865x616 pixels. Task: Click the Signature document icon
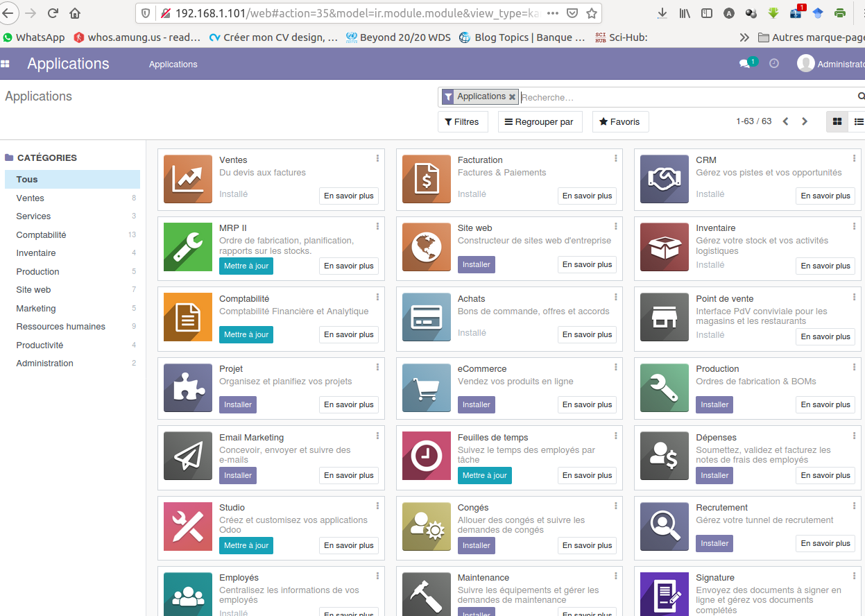point(665,594)
